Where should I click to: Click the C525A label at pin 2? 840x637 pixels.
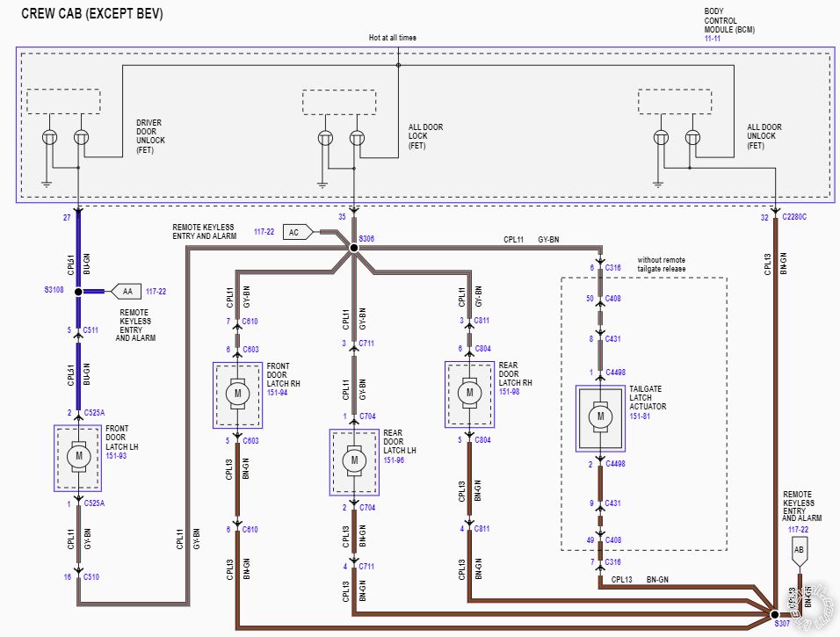94,413
